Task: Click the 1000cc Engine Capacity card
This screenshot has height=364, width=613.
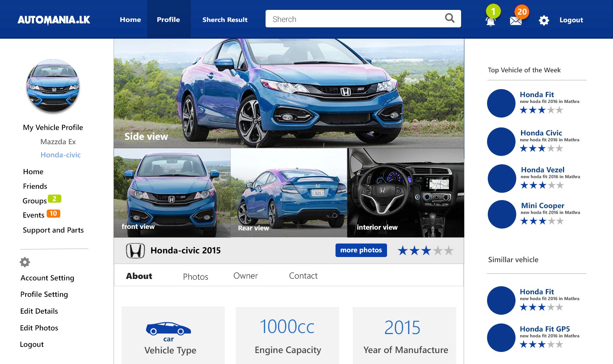Action: coord(287,335)
